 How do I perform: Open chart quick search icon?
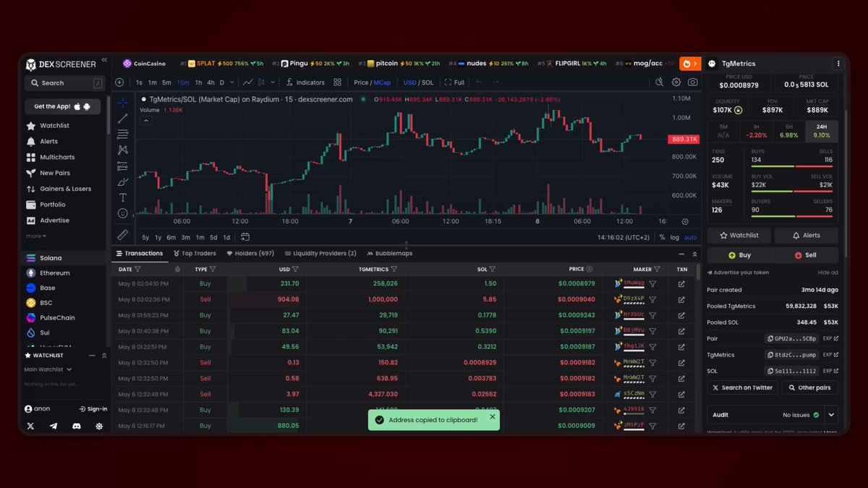click(x=660, y=82)
